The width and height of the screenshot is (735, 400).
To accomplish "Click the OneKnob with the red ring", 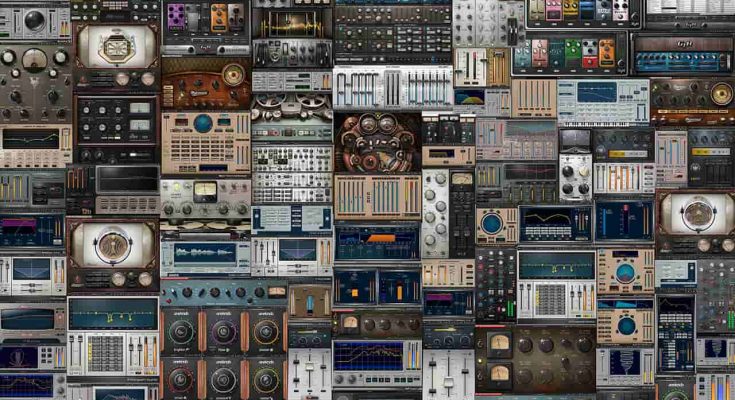I will coord(181,379).
